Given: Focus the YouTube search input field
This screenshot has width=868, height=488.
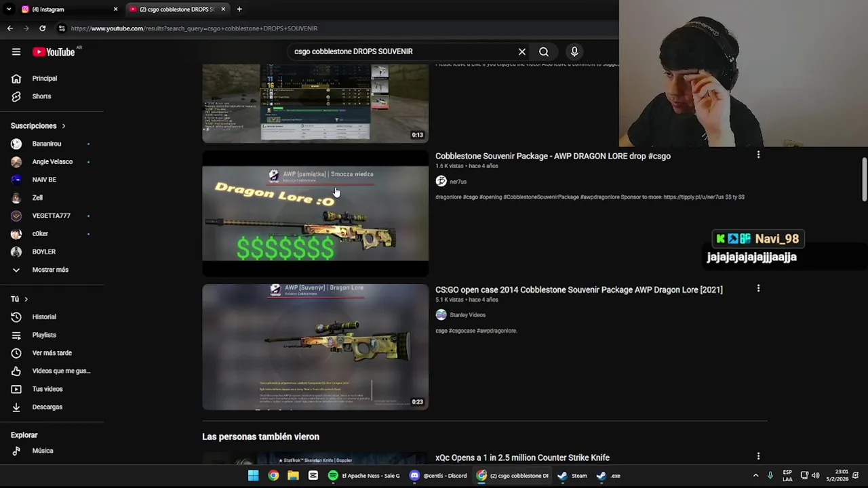Looking at the screenshot, I should 400,52.
